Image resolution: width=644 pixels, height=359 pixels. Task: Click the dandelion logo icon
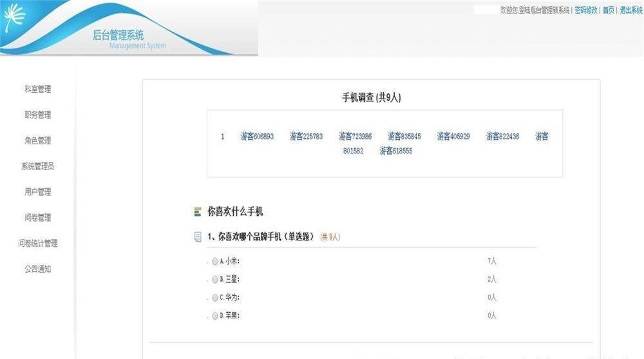tap(15, 18)
